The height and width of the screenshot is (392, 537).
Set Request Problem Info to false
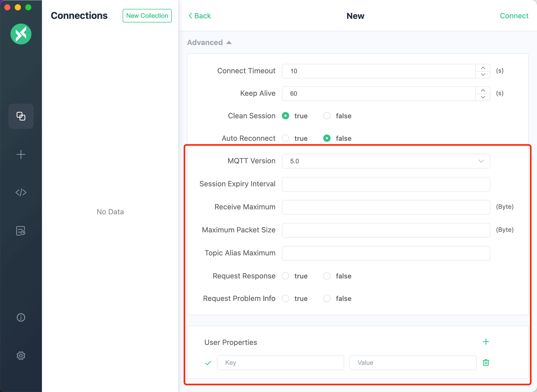327,298
